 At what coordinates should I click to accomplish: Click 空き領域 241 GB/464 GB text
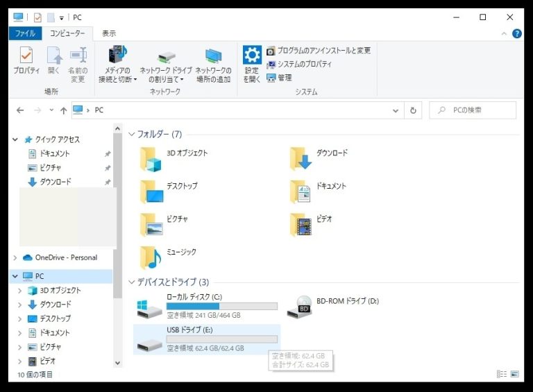click(203, 316)
